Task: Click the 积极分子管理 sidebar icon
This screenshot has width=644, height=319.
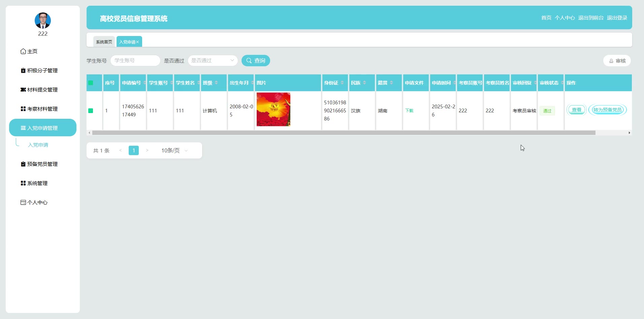Action: coord(23,71)
